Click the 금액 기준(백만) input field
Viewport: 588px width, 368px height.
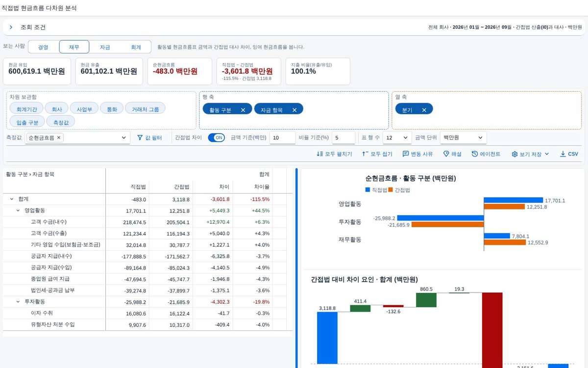tap(283, 138)
